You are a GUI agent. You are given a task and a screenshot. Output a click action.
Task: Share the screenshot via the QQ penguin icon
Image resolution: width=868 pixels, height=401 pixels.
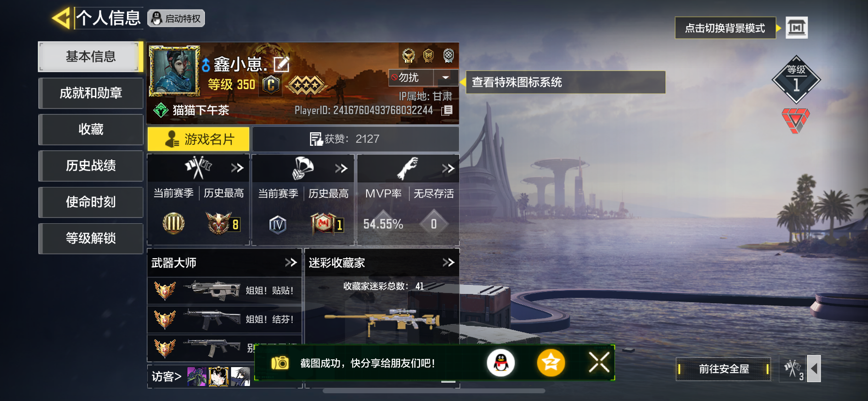coord(500,363)
